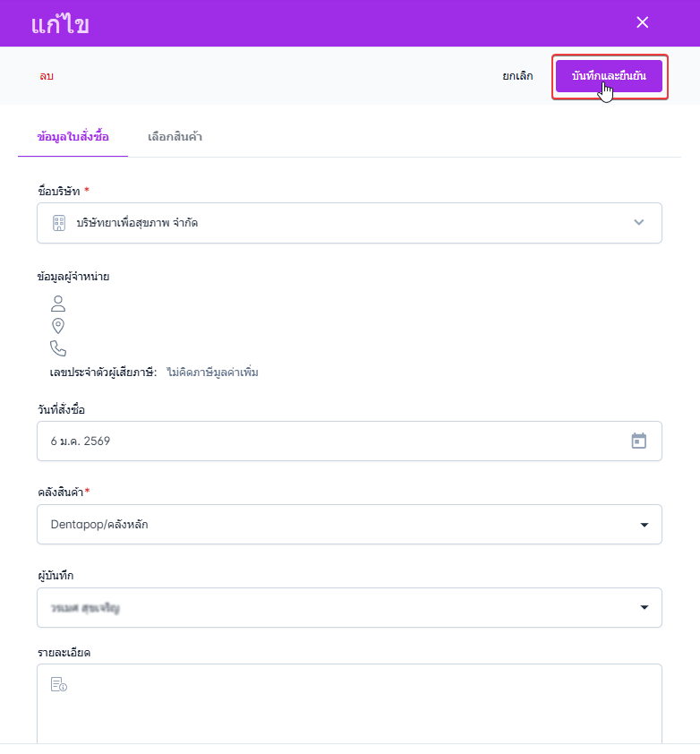The image size is (700, 754).
Task: Switch to the เลือกสินค้า tab
Action: coord(175,137)
